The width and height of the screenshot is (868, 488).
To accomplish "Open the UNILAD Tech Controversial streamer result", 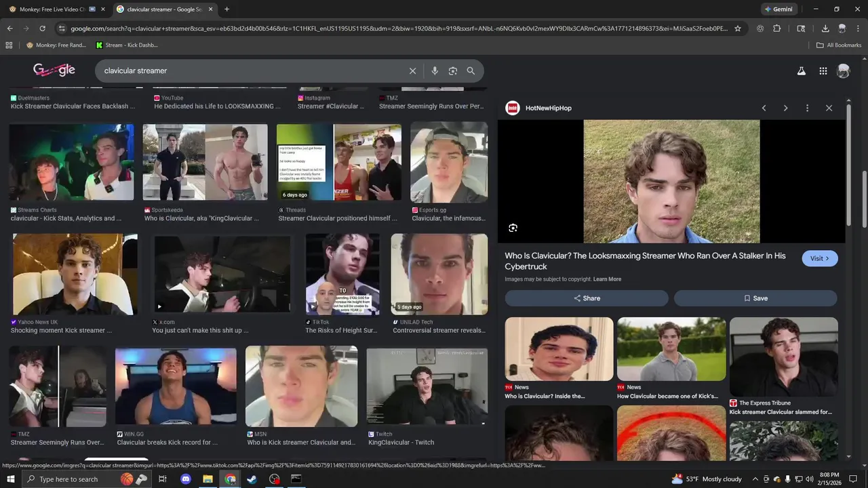I will [439, 274].
